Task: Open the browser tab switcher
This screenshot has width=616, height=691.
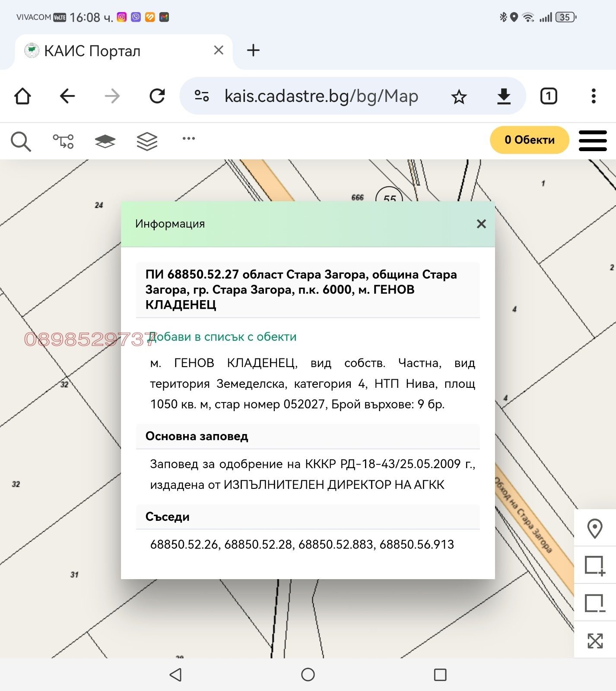Action: click(x=549, y=96)
